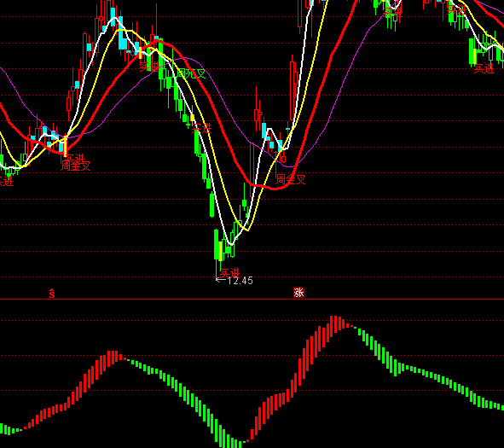Click the 涨 icon above the divider

pos(298,293)
